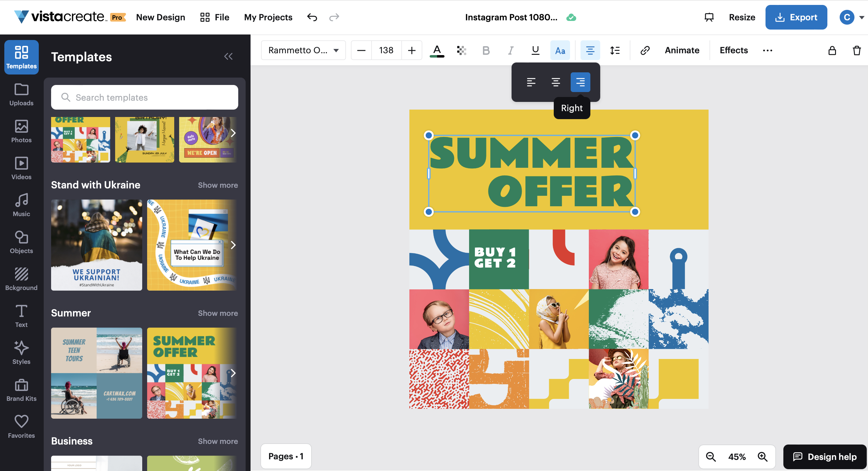
Task: Collapse the Templates panel with double chevron
Action: click(x=228, y=56)
